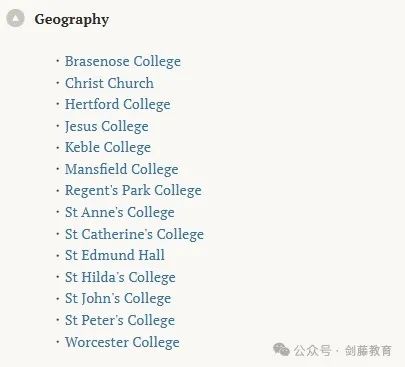405x367 pixels.
Task: Select the Jesus College link
Action: coord(107,126)
